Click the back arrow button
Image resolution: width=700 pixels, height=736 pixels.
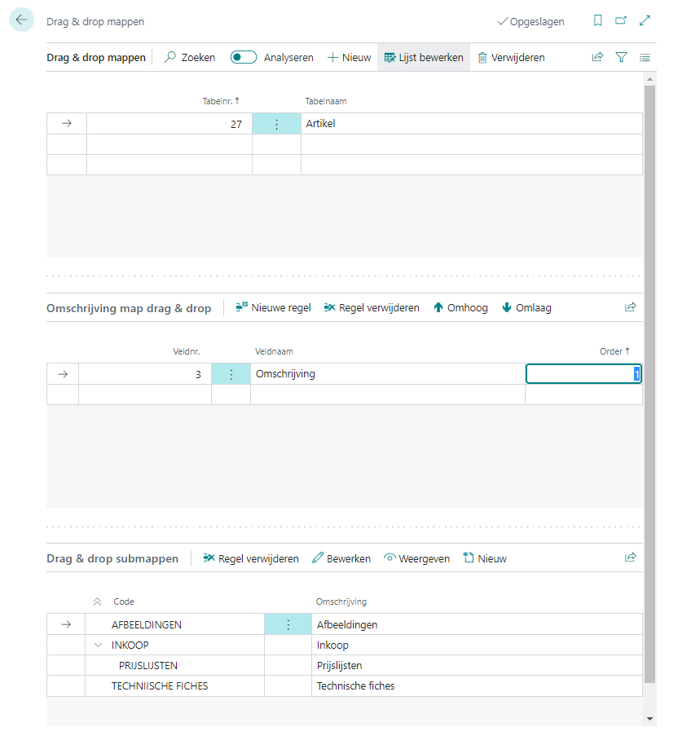click(21, 20)
